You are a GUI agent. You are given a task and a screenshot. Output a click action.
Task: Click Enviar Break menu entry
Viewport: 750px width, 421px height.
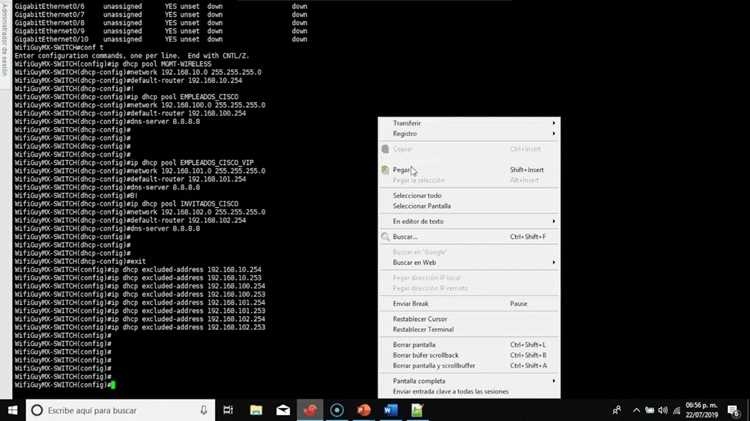tap(469, 304)
